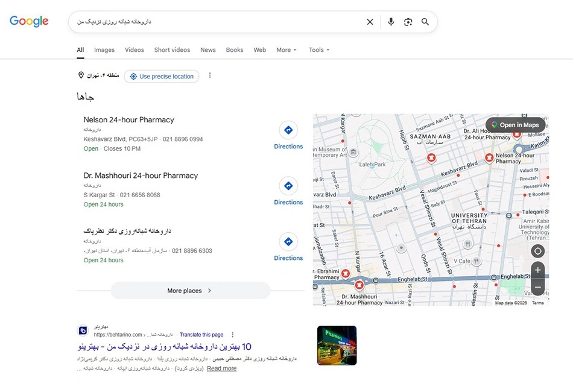The height and width of the screenshot is (392, 573).
Task: Open the Short videos tab
Action: tap(172, 49)
